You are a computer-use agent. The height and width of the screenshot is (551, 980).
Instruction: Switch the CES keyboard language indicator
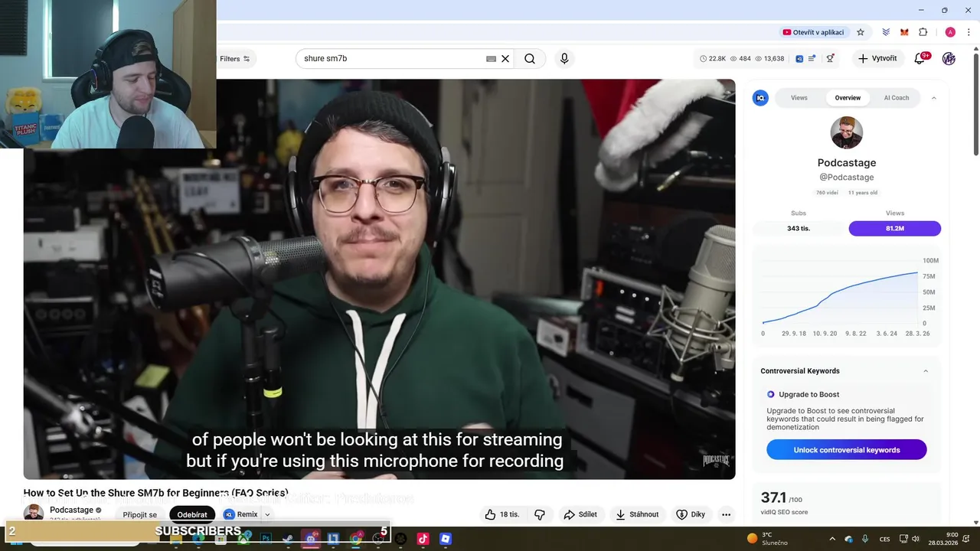click(x=885, y=539)
